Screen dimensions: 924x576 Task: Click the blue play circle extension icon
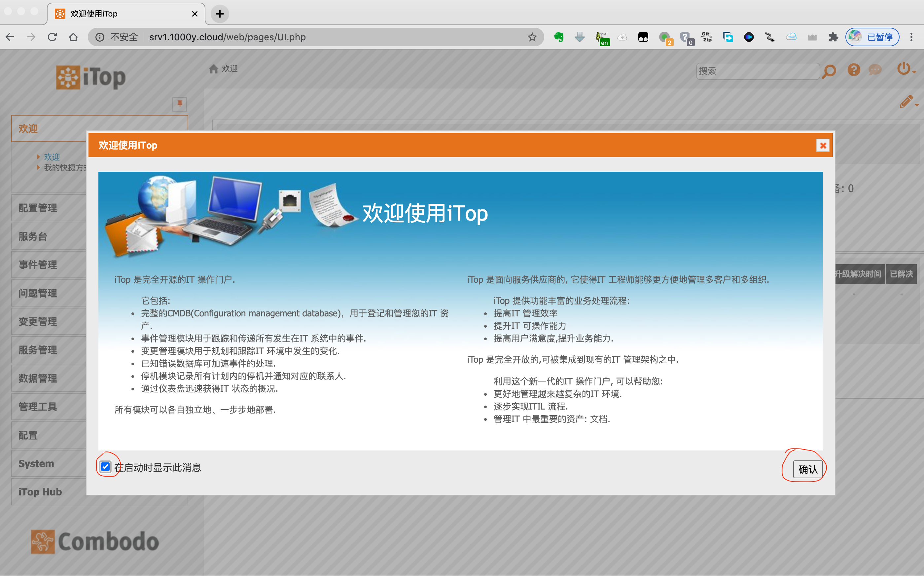749,37
